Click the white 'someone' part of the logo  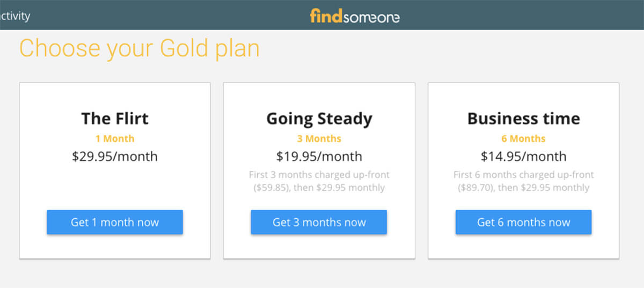[x=371, y=17]
